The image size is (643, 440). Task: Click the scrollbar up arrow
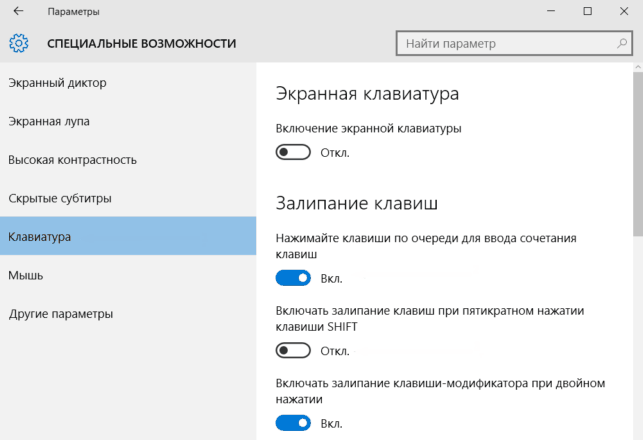638,67
